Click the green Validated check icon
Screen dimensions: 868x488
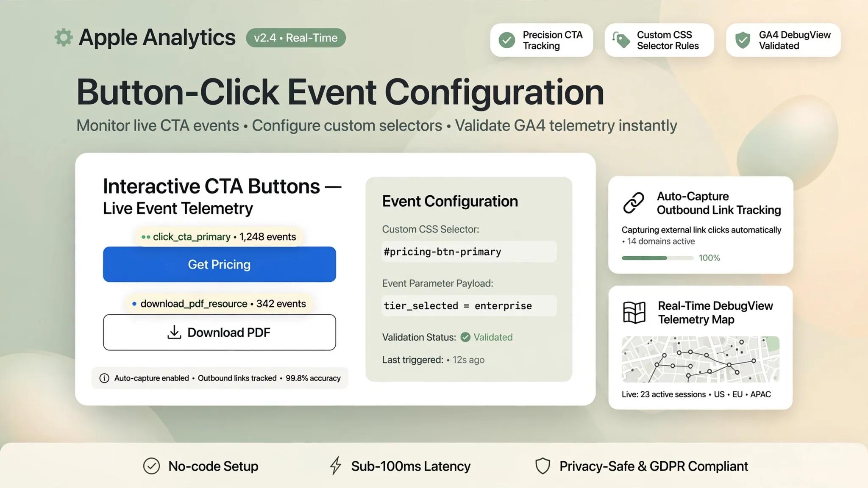coord(465,337)
